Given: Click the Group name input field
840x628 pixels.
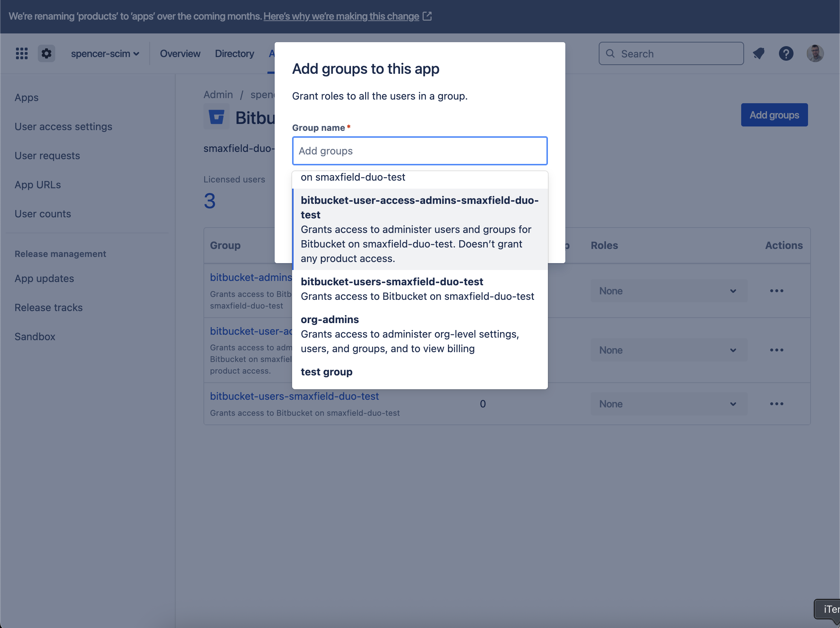Looking at the screenshot, I should pos(420,151).
